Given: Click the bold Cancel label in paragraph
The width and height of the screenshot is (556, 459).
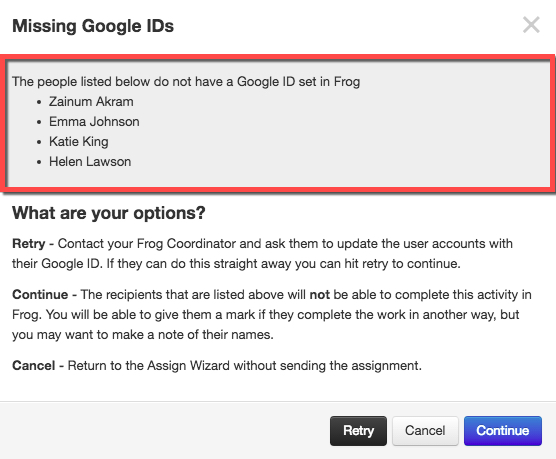Looking at the screenshot, I should pyautogui.click(x=34, y=365).
